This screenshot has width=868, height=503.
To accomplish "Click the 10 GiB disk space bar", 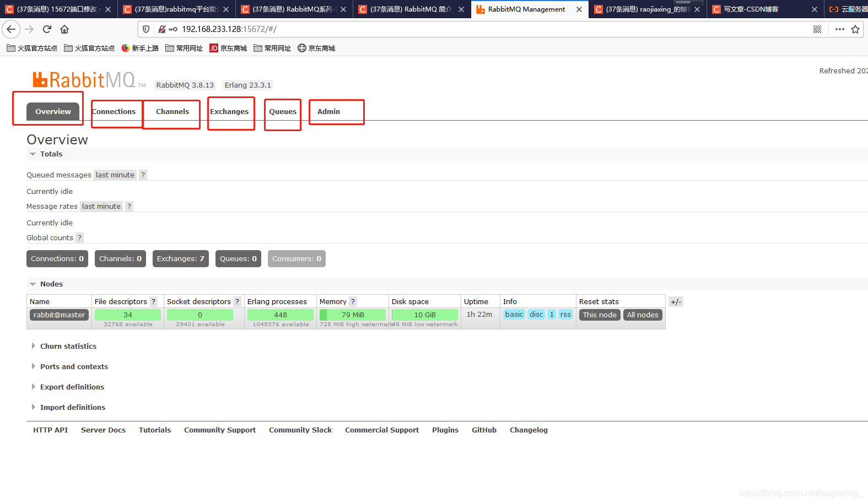I will point(425,315).
